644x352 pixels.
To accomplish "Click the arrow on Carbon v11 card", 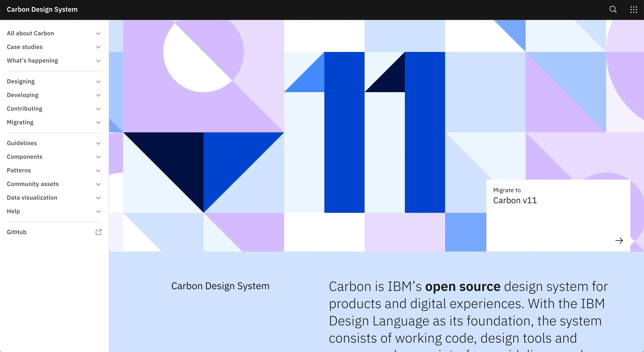I will [619, 240].
